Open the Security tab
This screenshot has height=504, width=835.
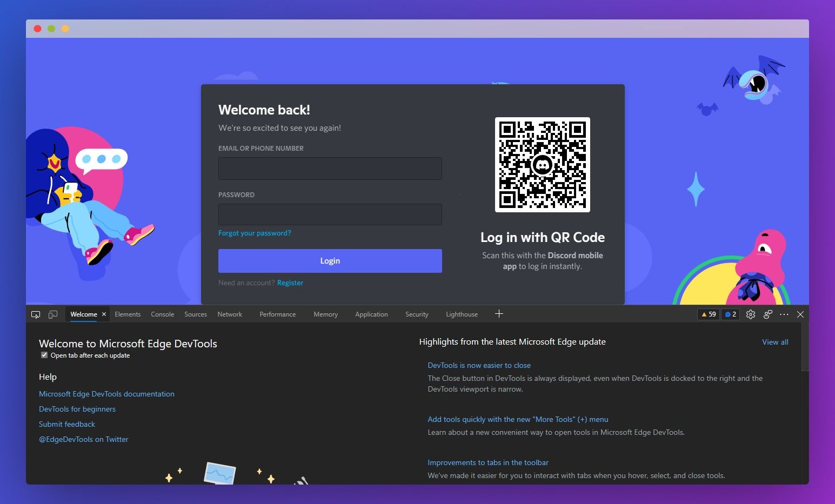click(417, 314)
